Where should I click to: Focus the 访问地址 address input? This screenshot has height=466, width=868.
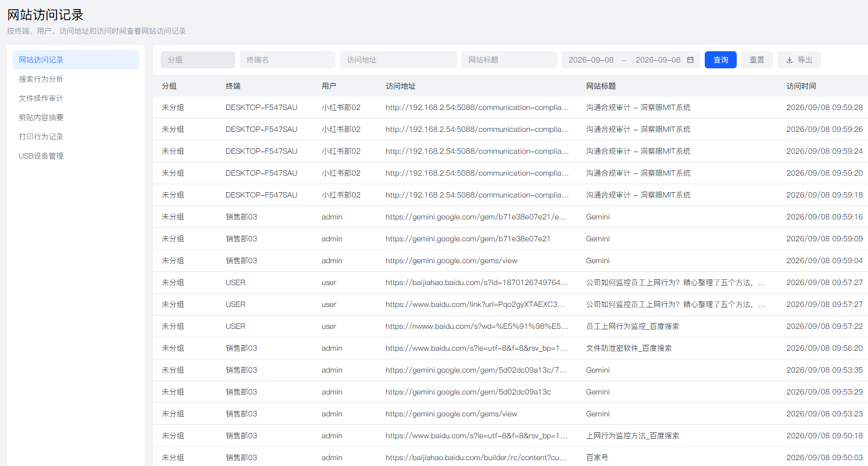coord(399,60)
